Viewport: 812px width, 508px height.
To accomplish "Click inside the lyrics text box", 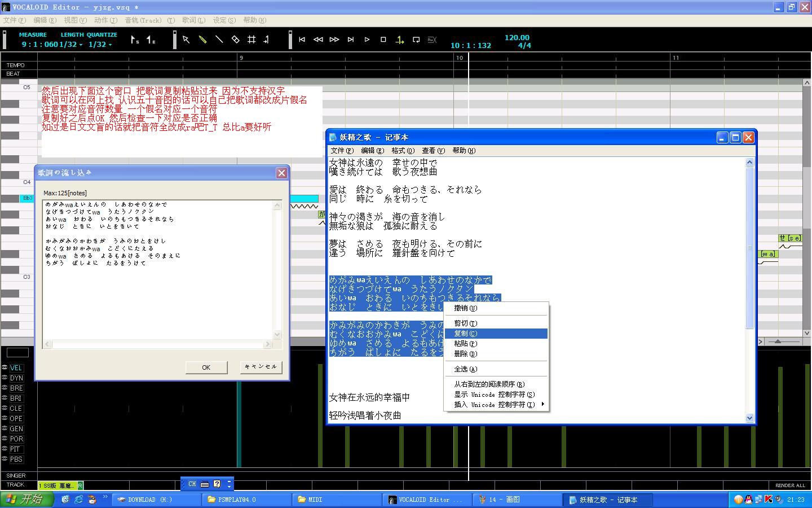I will [158, 270].
